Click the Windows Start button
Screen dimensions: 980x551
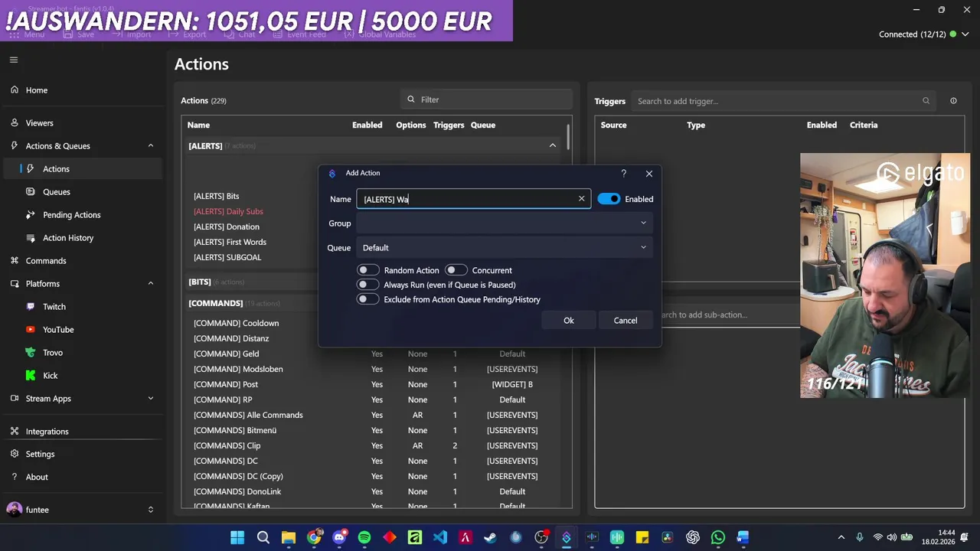click(x=237, y=537)
